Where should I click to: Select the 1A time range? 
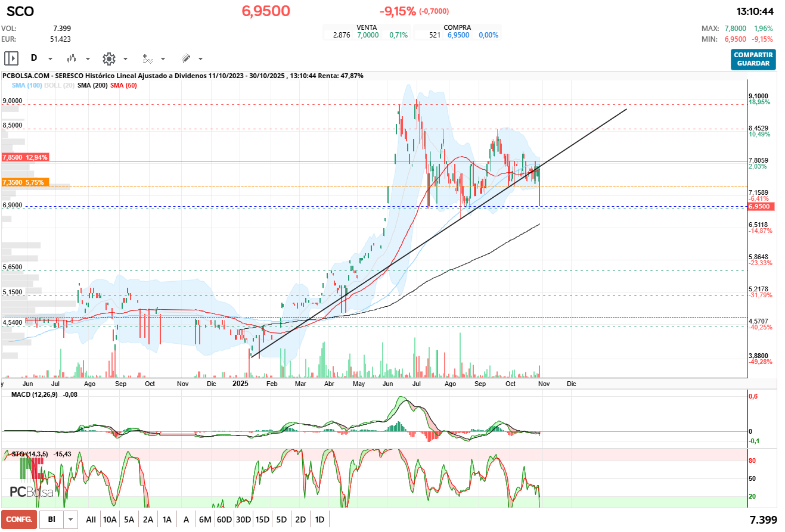click(167, 519)
